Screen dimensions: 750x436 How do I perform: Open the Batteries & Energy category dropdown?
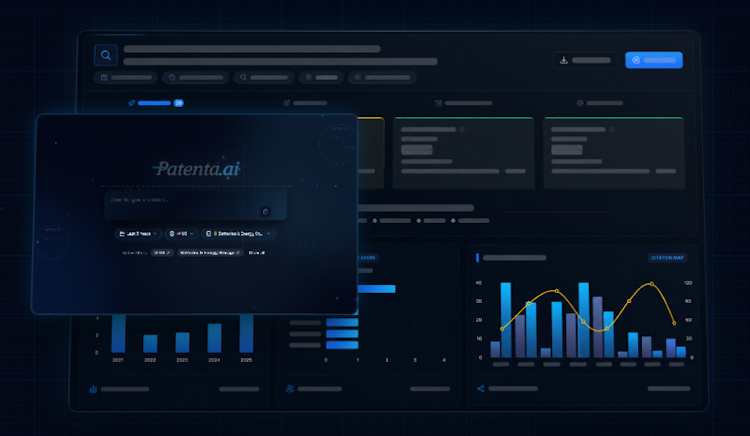[239, 234]
